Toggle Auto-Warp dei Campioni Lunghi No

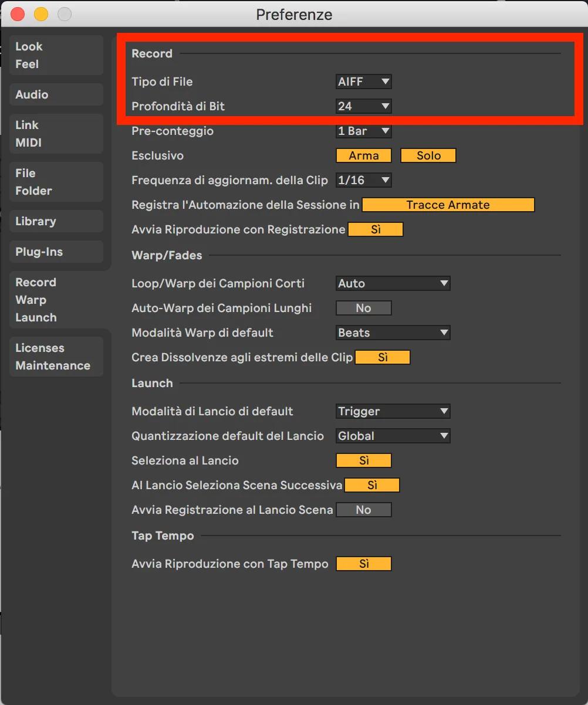coord(364,308)
